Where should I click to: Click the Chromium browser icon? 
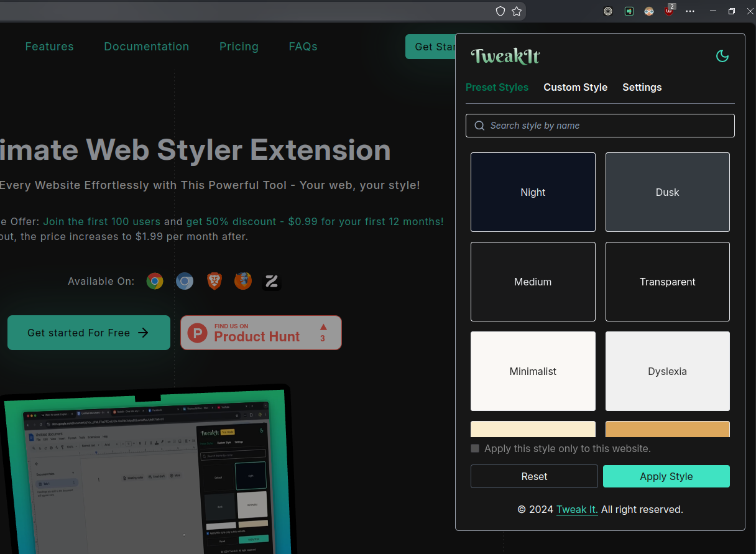point(184,282)
